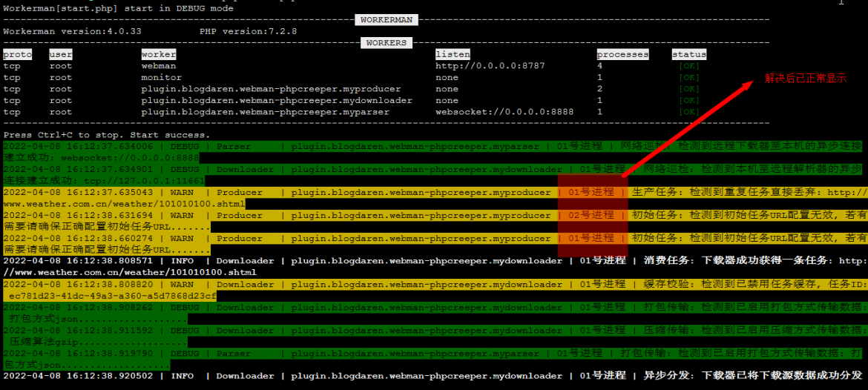Viewport: 868px width, 390px height.
Task: Click the [OK] status of myparser row
Action: (x=689, y=112)
